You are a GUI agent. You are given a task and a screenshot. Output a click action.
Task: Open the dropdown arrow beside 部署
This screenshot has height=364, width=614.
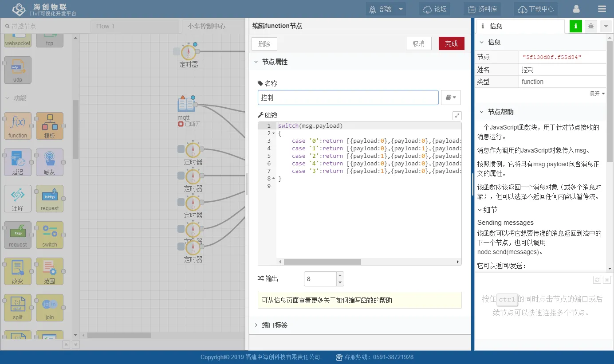(401, 9)
